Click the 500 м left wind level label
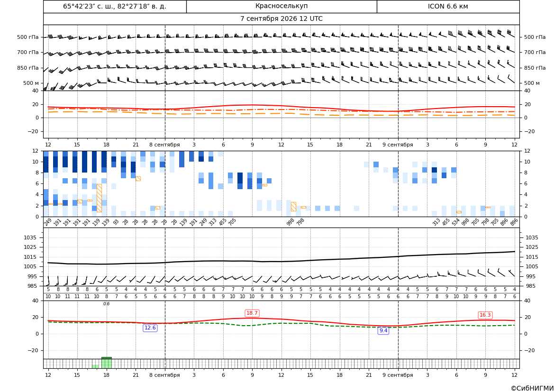 31,83
